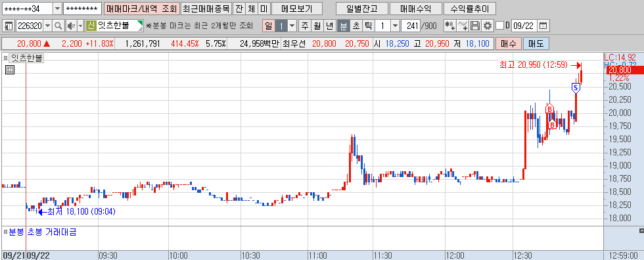The height and width of the screenshot is (260, 644).
Task: Click the speaker sound alert icon
Action: [70, 26]
